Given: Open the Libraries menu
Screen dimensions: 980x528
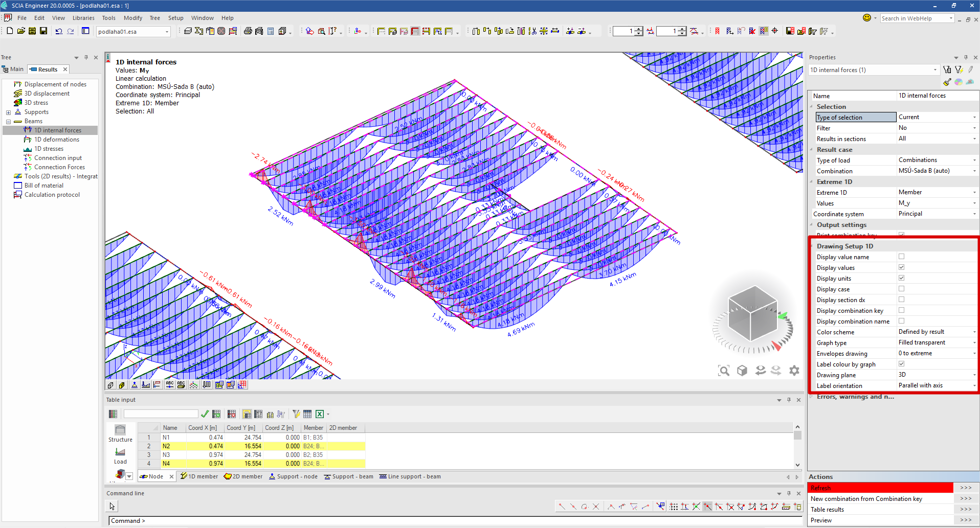Looking at the screenshot, I should pos(83,18).
